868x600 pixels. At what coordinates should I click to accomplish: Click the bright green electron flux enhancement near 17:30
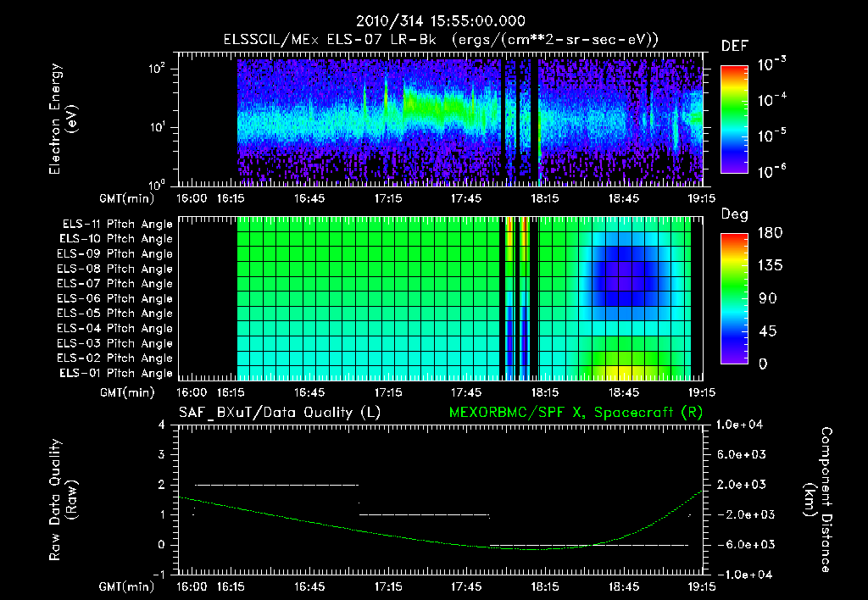pos(435,105)
